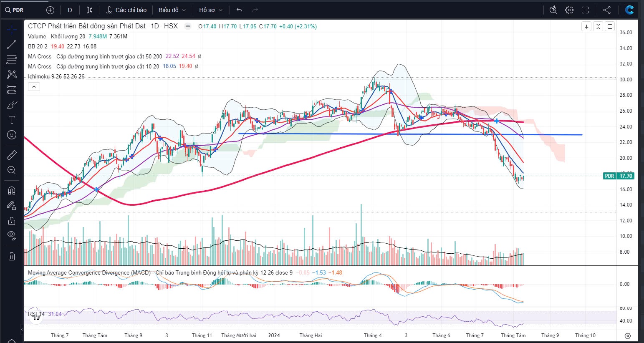The height and width of the screenshot is (343, 644).
Task: Hide all drawings with eye icon
Action: pos(12,236)
